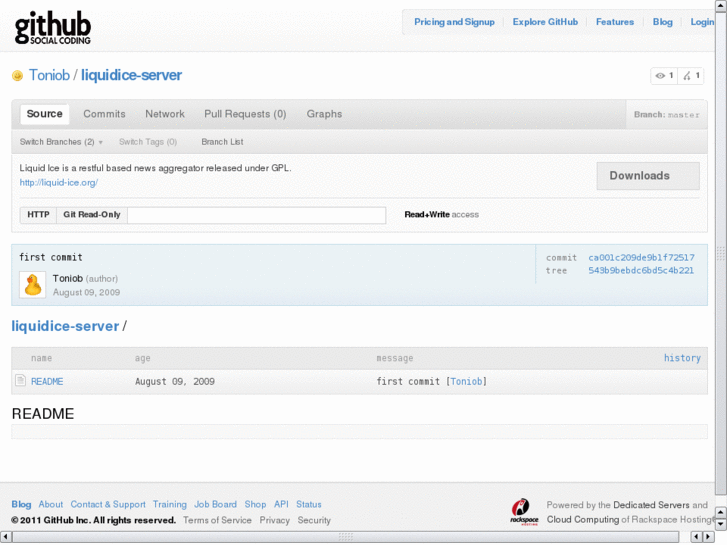Open Branch List
Screen dimensions: 727x545
pyautogui.click(x=222, y=142)
